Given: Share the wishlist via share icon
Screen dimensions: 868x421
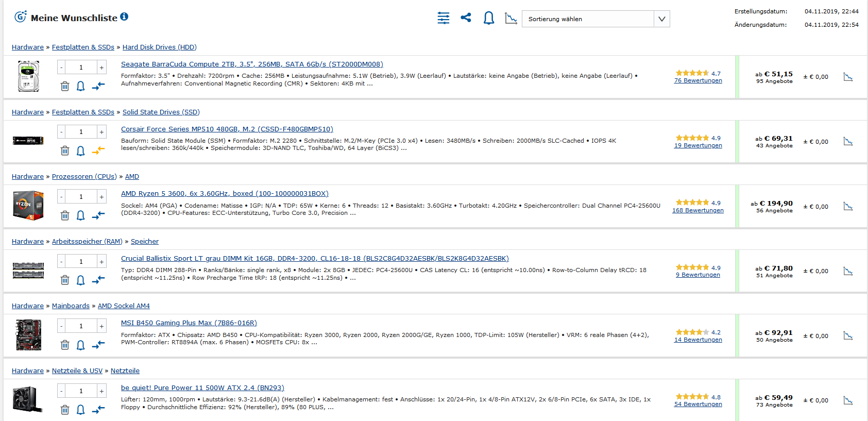Looking at the screenshot, I should [466, 18].
